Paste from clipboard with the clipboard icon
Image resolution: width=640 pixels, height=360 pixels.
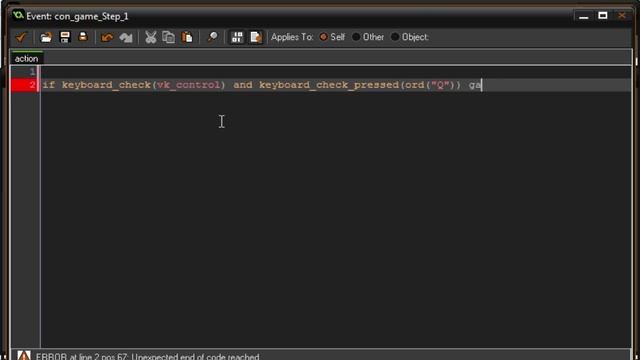click(x=187, y=37)
